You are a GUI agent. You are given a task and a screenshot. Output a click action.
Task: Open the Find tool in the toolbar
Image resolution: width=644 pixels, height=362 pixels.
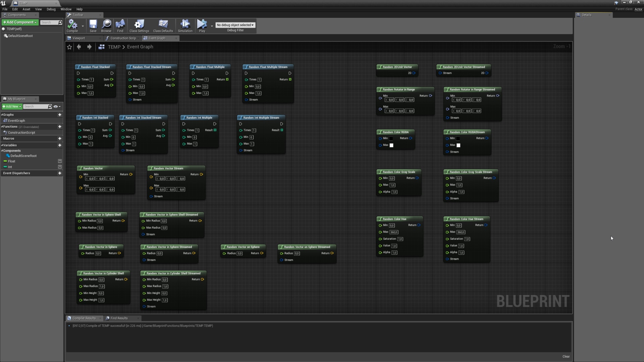click(x=120, y=25)
